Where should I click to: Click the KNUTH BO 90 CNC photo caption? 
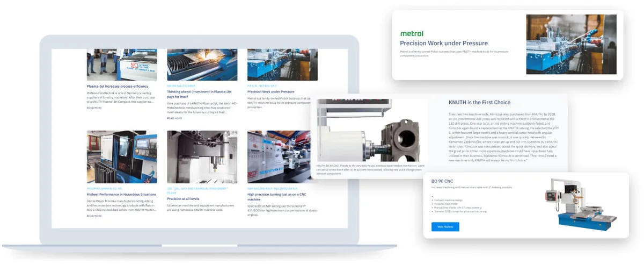click(370, 169)
